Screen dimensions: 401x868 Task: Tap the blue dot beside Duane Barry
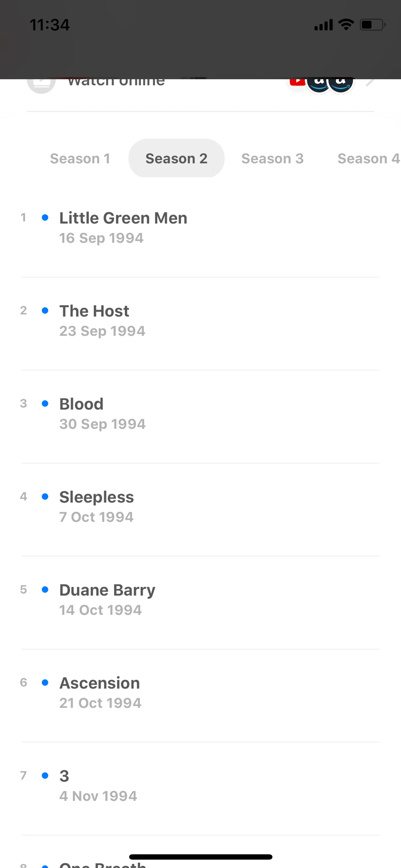45,590
